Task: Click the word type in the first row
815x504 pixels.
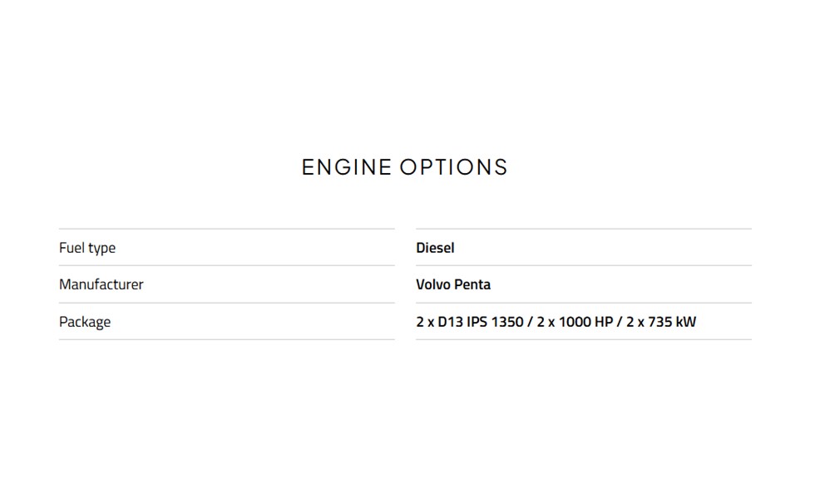Action: pos(101,248)
